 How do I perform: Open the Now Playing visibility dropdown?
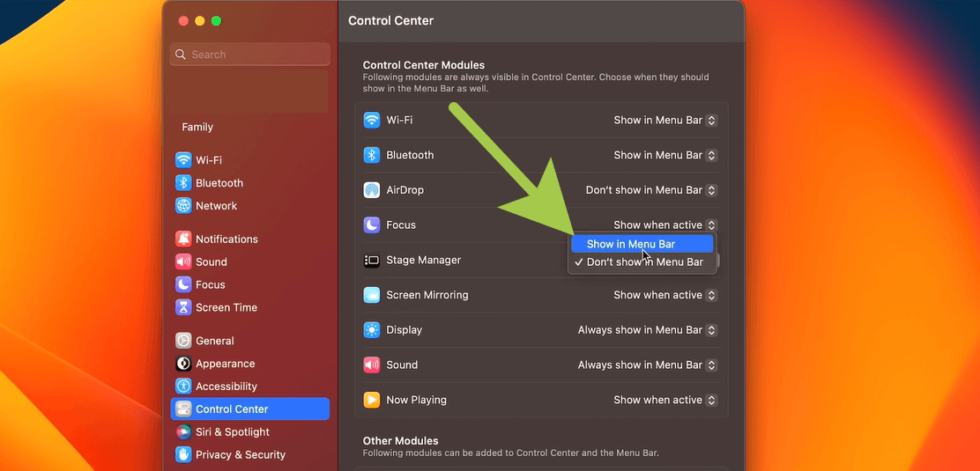(665, 400)
